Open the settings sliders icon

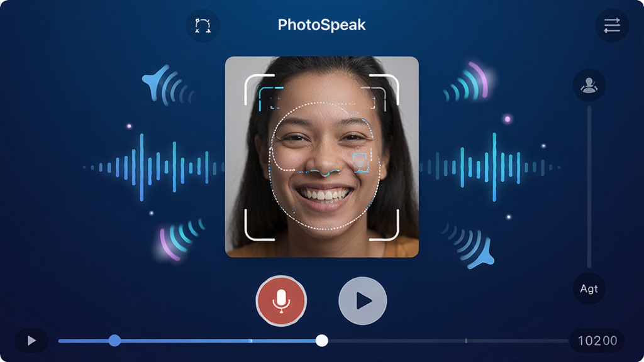[x=612, y=25]
